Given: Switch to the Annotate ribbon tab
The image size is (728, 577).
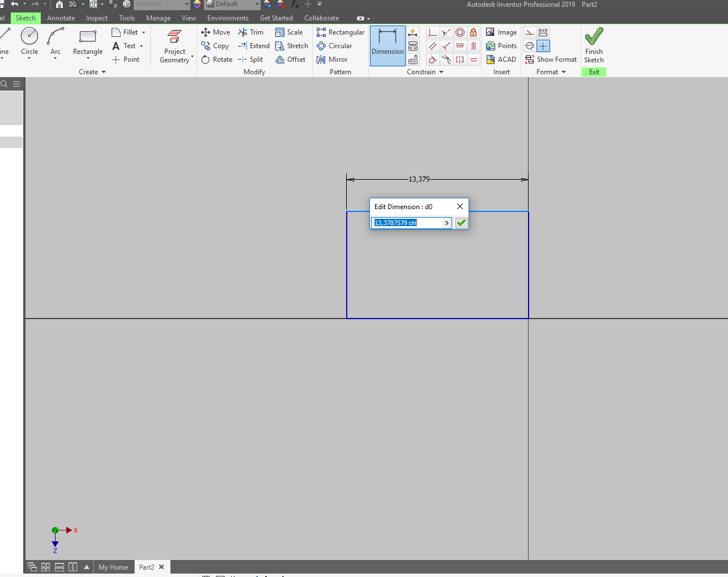Looking at the screenshot, I should click(x=61, y=18).
